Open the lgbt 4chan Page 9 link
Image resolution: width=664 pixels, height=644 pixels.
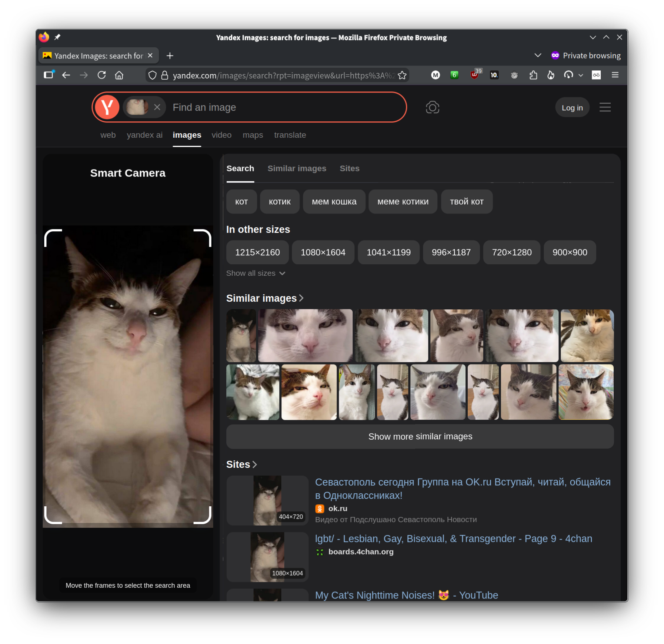(x=453, y=539)
